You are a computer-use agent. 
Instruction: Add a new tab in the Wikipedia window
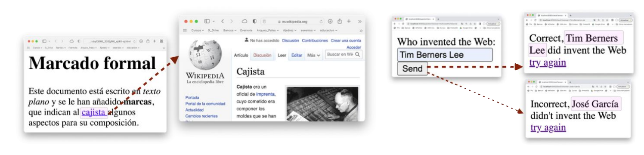click(349, 21)
